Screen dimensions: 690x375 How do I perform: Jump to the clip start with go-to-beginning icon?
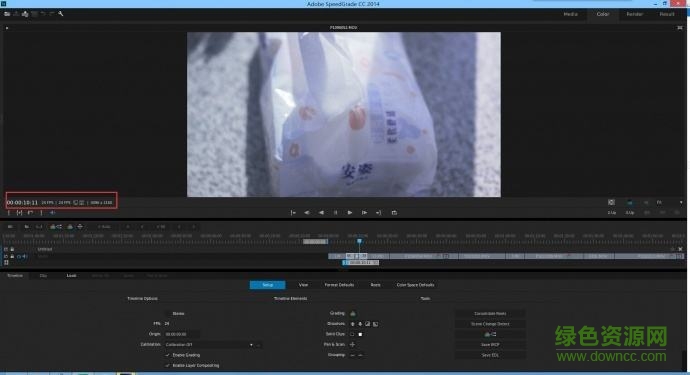click(293, 213)
